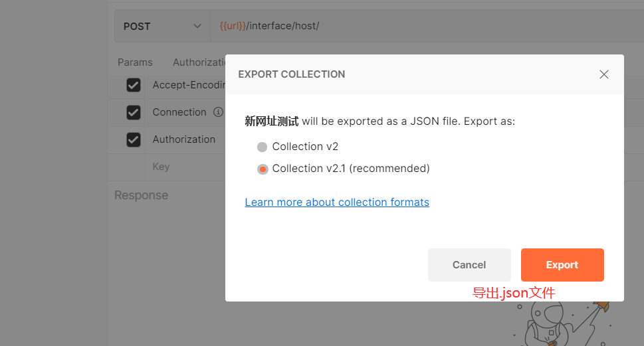Close the Export Collection dialog
This screenshot has width=644, height=346.
pos(603,74)
